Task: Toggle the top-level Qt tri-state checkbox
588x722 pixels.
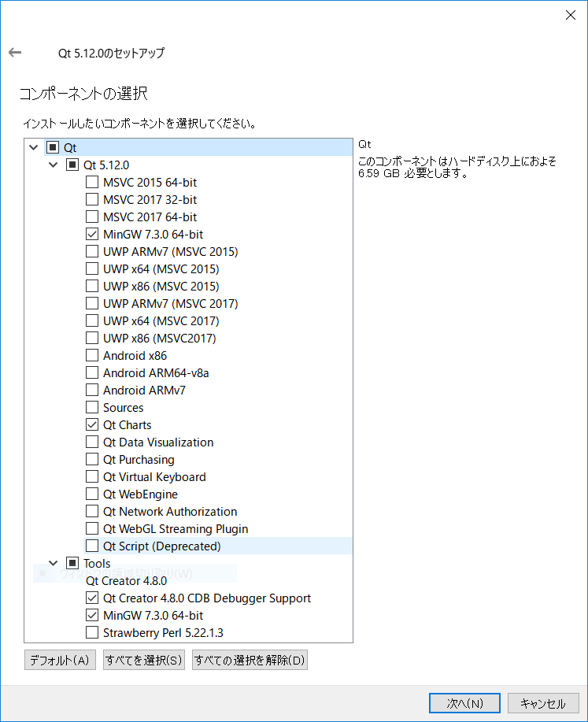Action: coord(53,147)
